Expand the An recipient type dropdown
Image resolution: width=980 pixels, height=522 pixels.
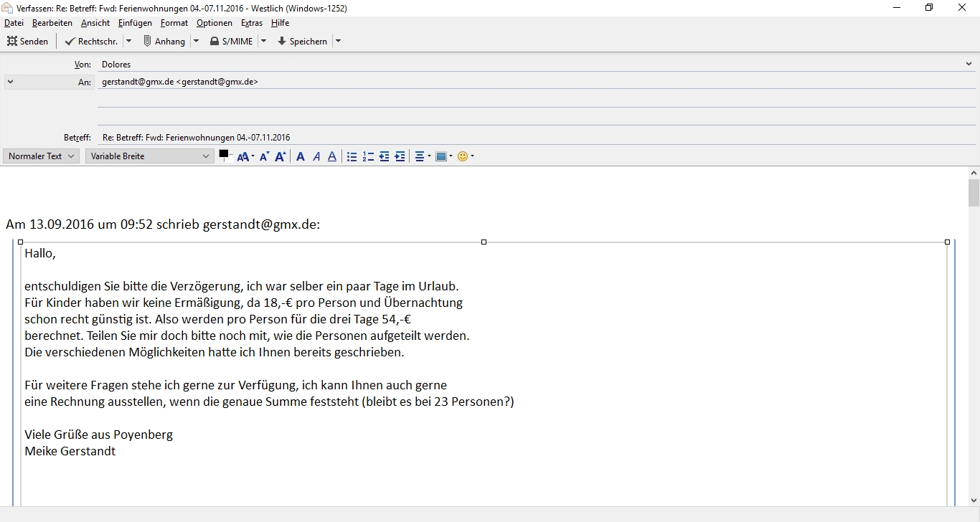click(x=10, y=82)
